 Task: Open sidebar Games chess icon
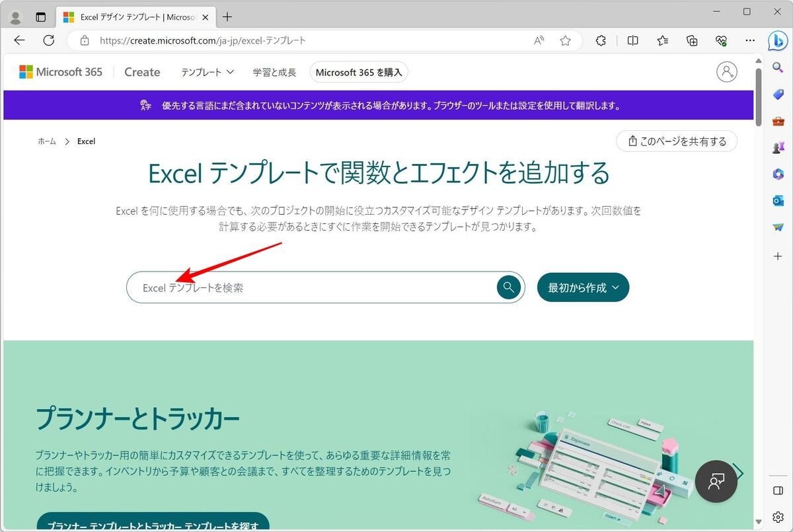click(x=778, y=147)
